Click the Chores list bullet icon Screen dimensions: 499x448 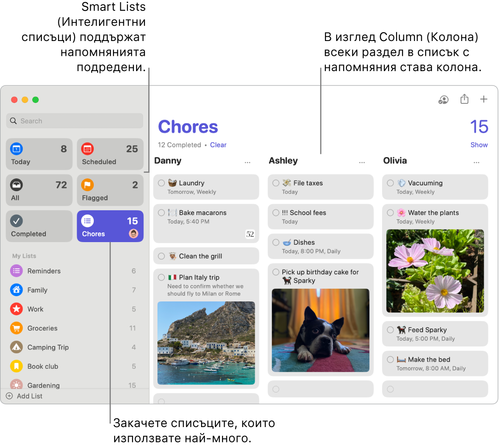tap(88, 221)
